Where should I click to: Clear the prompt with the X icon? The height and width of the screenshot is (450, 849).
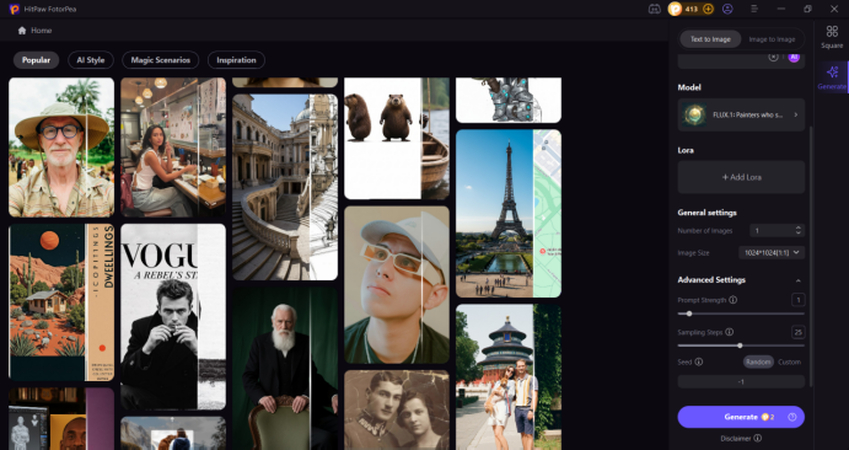773,57
